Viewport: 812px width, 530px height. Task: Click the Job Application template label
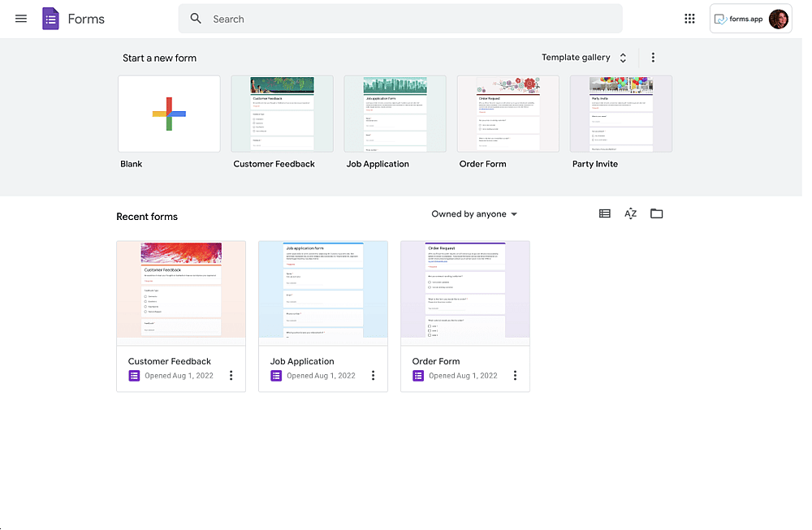pos(377,164)
